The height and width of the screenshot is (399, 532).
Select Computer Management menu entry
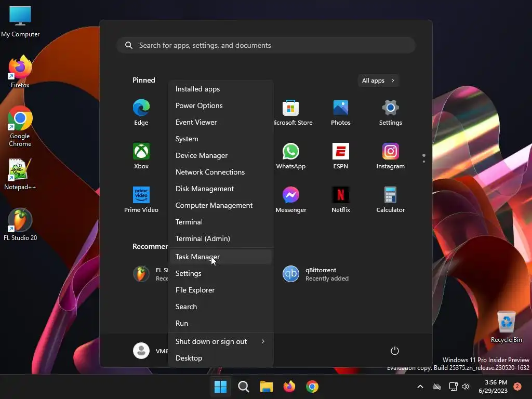coord(221,205)
